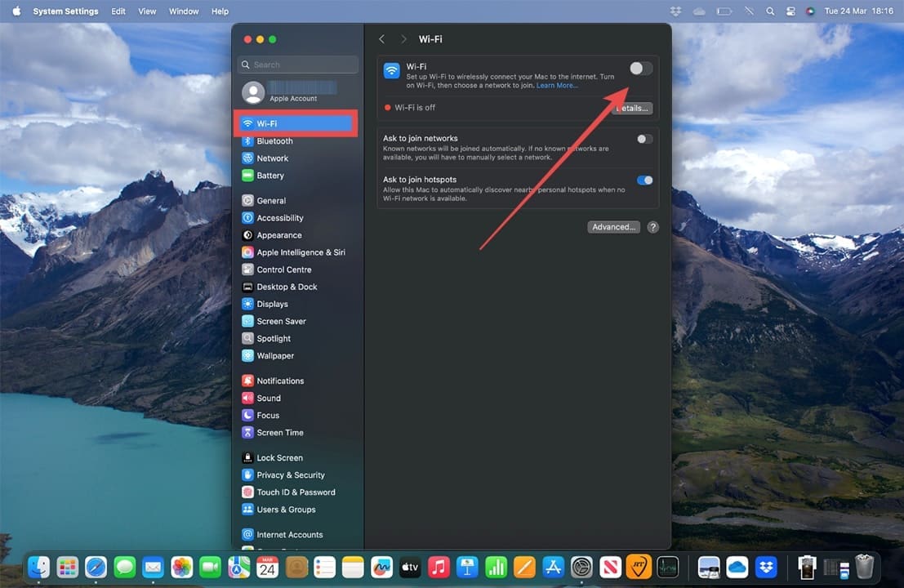This screenshot has width=904, height=588.
Task: Open the Learn More... link
Action: click(x=556, y=85)
